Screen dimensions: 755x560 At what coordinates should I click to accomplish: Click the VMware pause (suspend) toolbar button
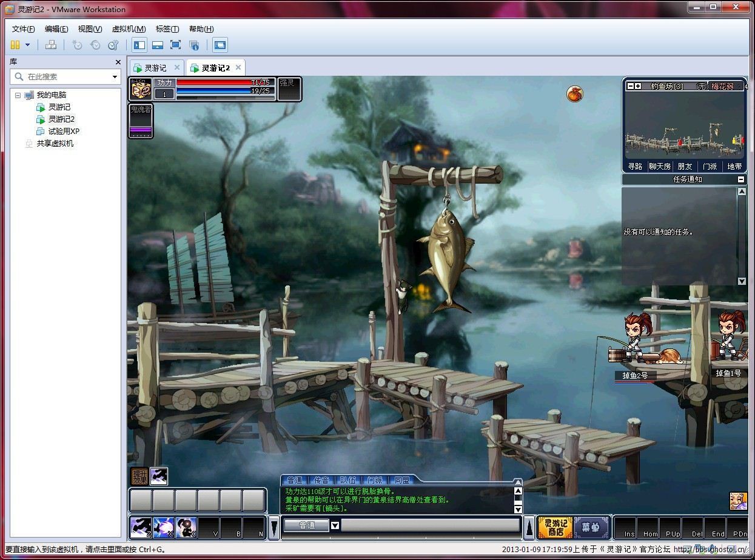[x=15, y=45]
